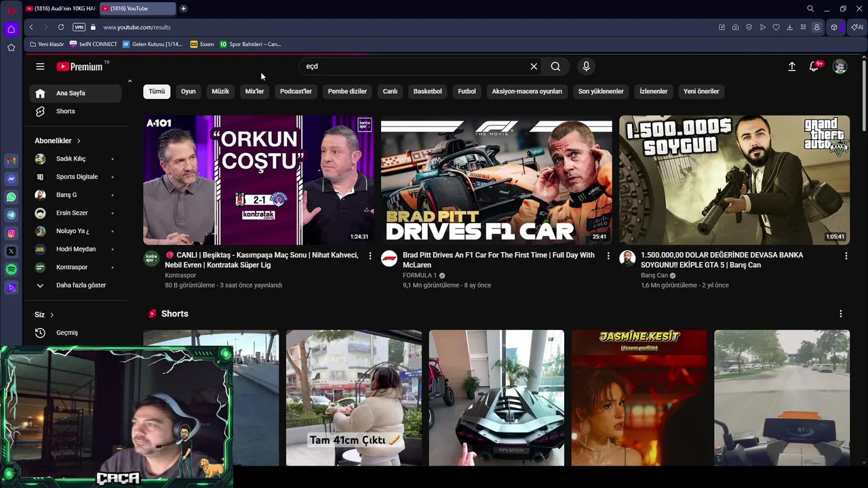The height and width of the screenshot is (488, 868).
Task: Select the 'Tümü' filter chip
Action: tap(157, 91)
